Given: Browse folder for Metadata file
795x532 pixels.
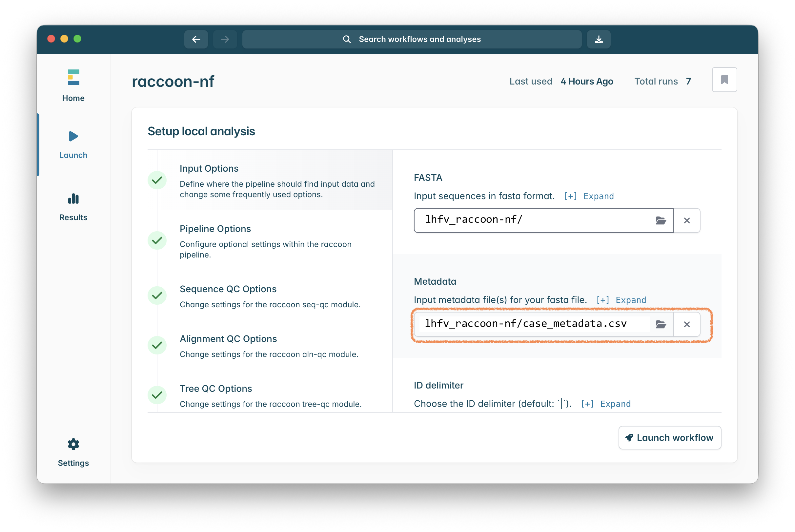Looking at the screenshot, I should click(660, 324).
